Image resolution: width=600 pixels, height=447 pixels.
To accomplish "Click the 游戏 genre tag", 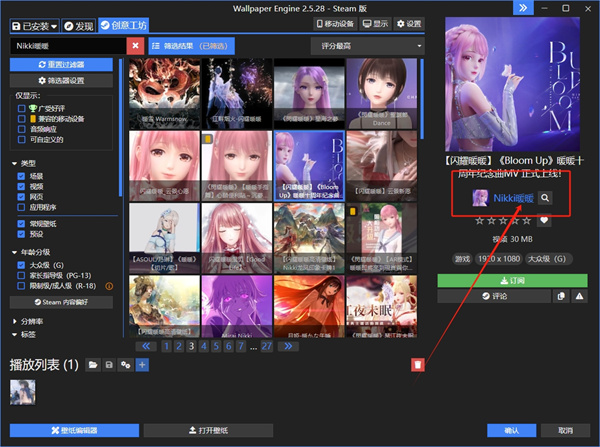I will [x=462, y=259].
